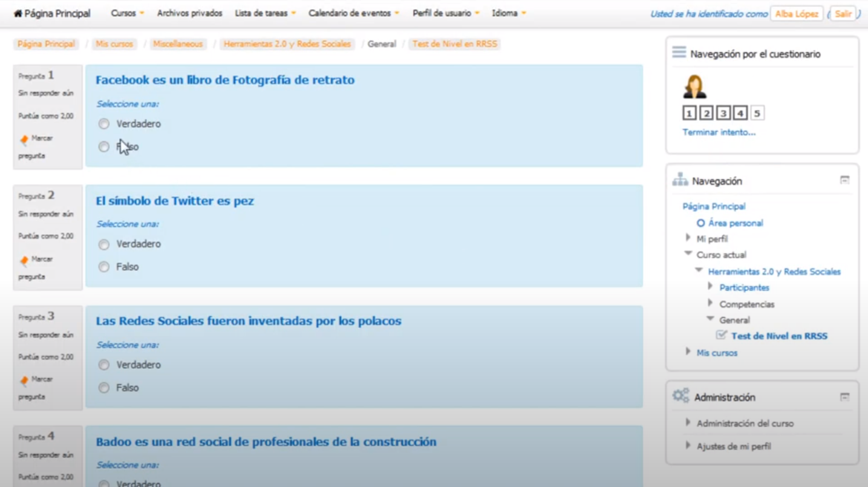Viewport: 868px width, 487px height.
Task: Expand the Mis cursos node in Navegación
Action: pos(688,351)
